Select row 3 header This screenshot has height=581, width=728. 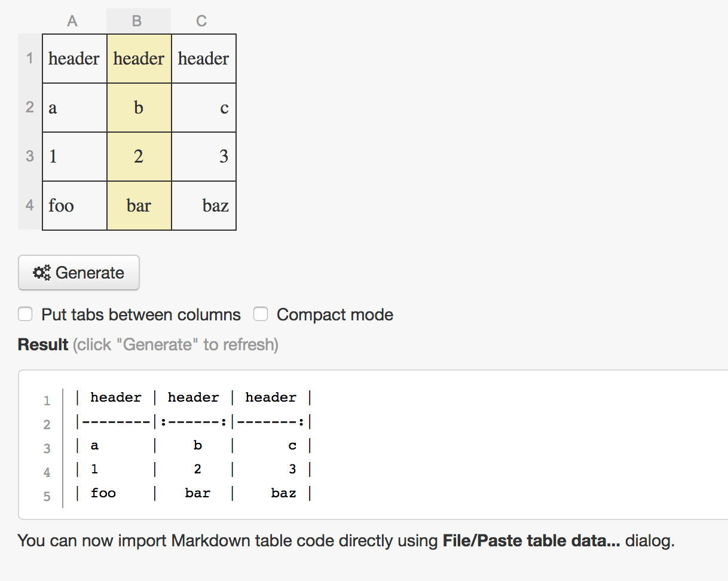(x=30, y=157)
